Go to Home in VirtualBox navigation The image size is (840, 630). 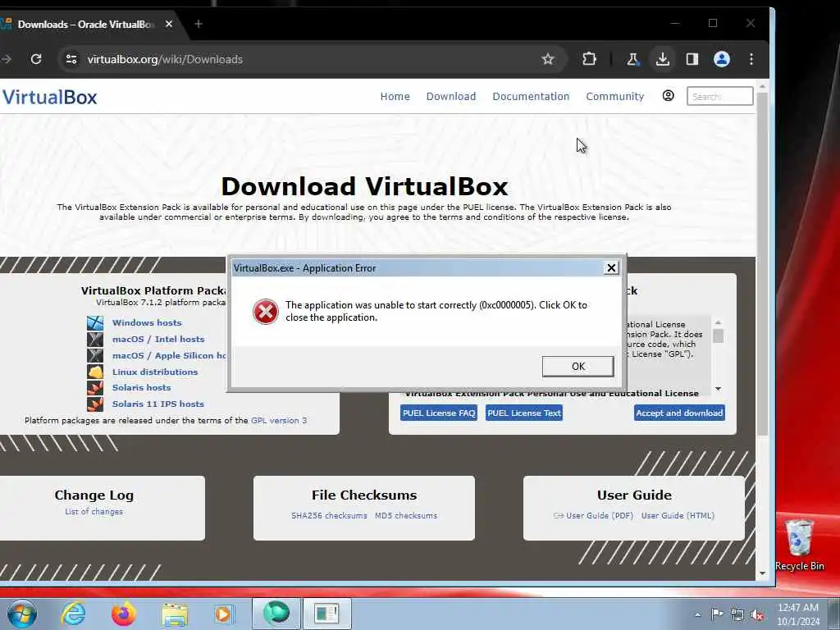(395, 97)
